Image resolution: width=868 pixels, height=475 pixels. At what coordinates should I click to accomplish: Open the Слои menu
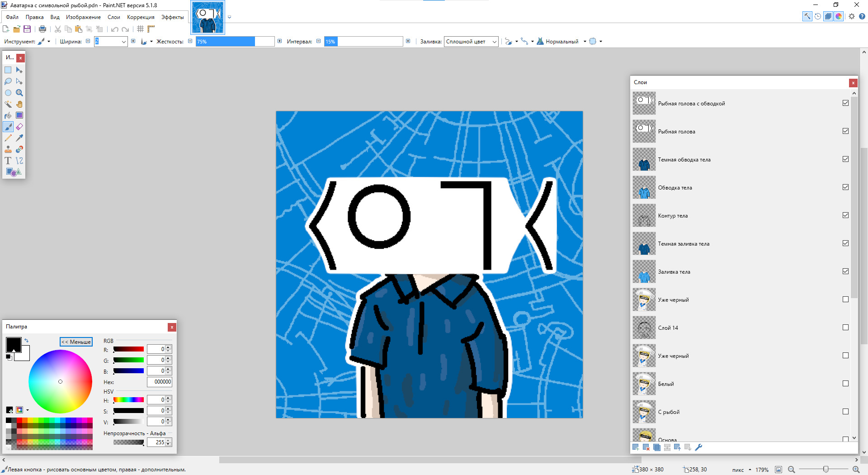pyautogui.click(x=113, y=17)
